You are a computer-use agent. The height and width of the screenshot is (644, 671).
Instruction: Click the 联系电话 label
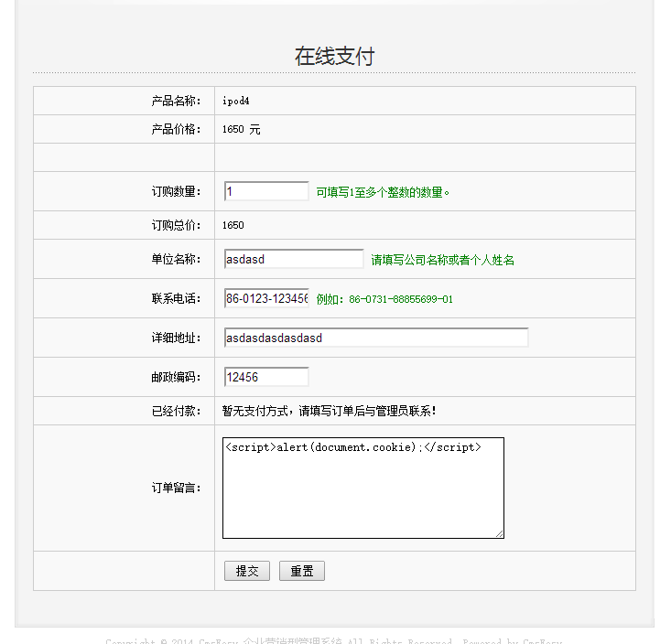click(x=176, y=298)
